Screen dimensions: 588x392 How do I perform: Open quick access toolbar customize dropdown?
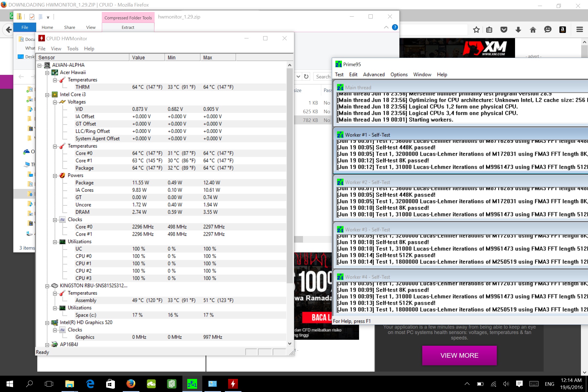(x=48, y=17)
